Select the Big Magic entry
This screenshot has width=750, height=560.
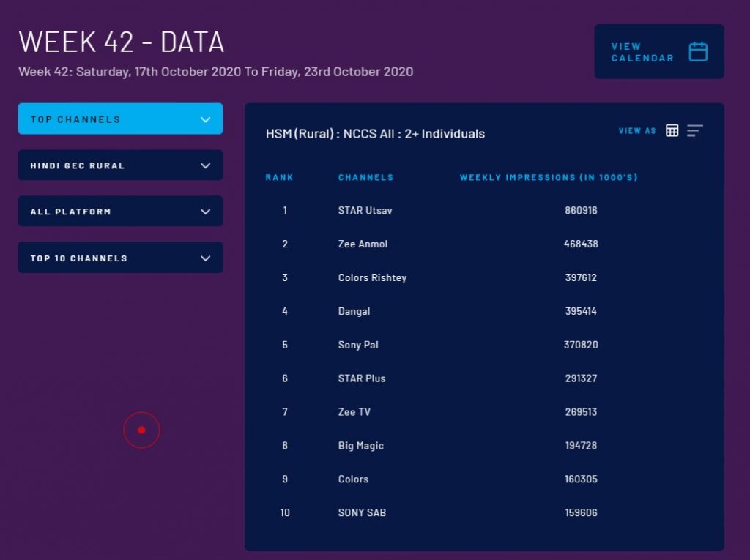coord(360,446)
